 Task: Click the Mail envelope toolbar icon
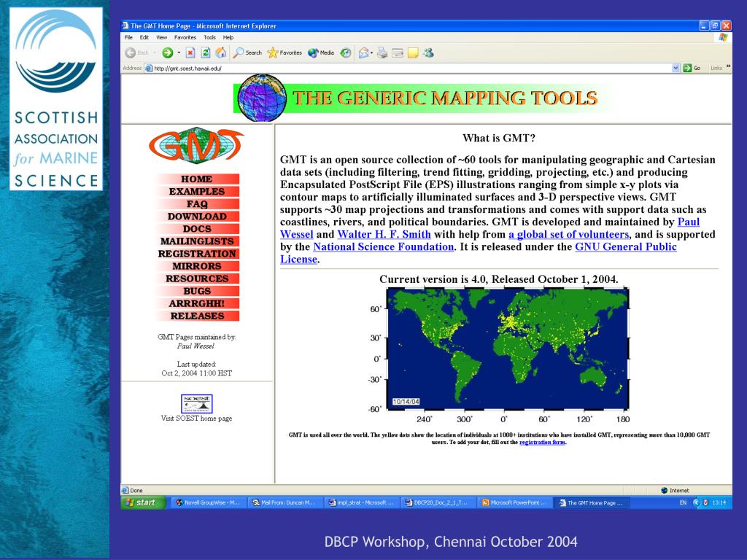pyautogui.click(x=363, y=52)
